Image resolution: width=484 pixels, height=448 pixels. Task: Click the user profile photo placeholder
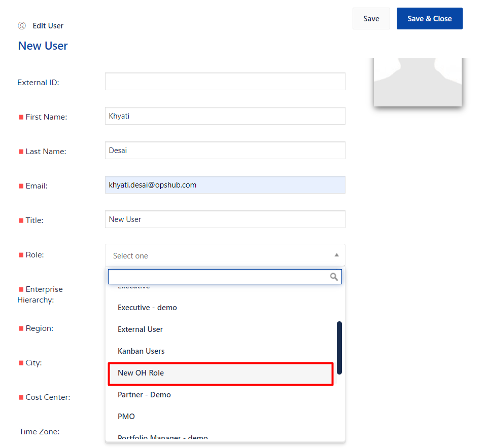(x=418, y=81)
